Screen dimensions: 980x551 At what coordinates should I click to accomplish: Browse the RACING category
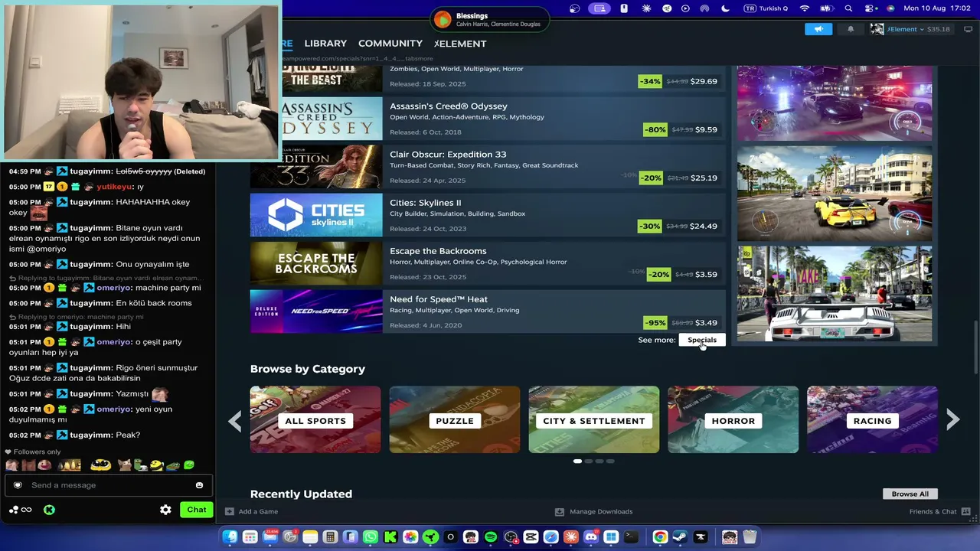pyautogui.click(x=872, y=419)
